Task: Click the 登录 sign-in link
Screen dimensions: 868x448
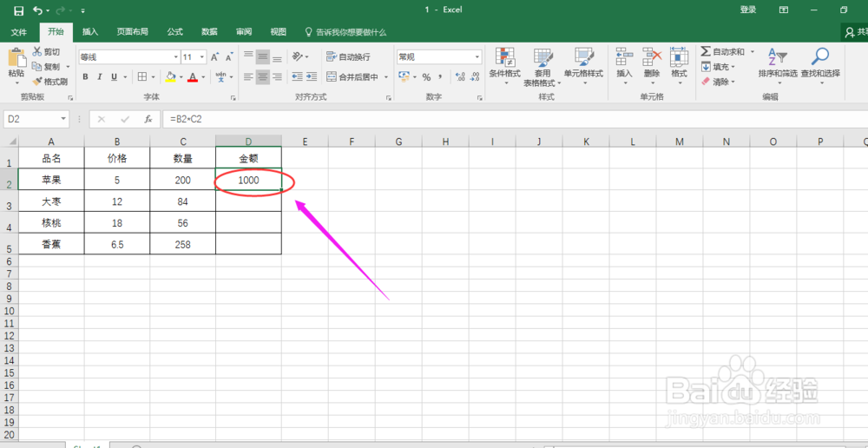Action: pos(748,10)
